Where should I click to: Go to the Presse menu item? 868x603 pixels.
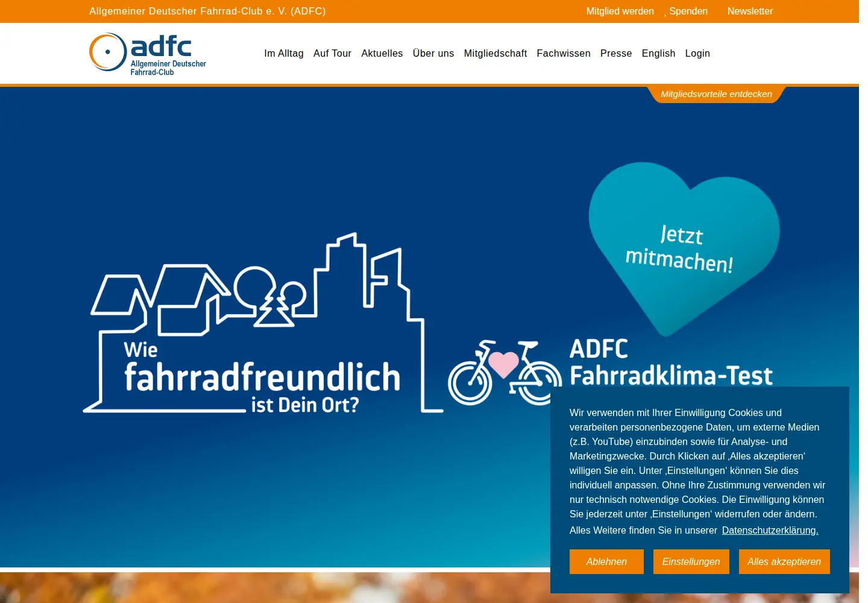616,53
